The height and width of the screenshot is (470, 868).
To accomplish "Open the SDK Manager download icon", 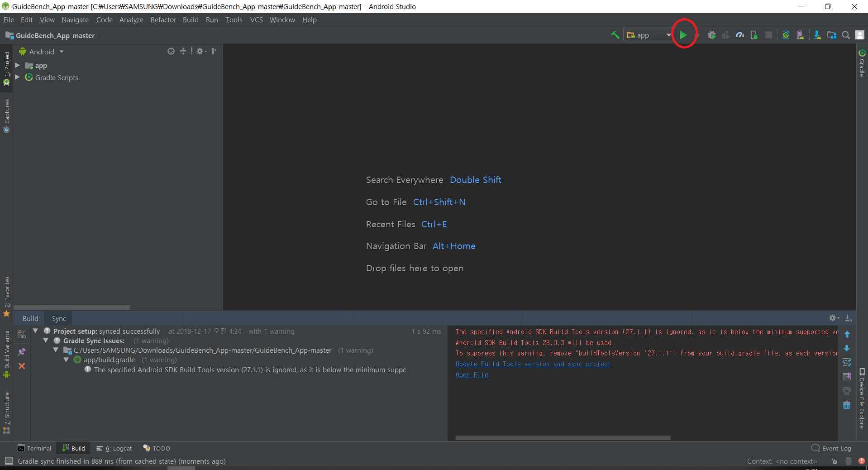I will pos(818,35).
